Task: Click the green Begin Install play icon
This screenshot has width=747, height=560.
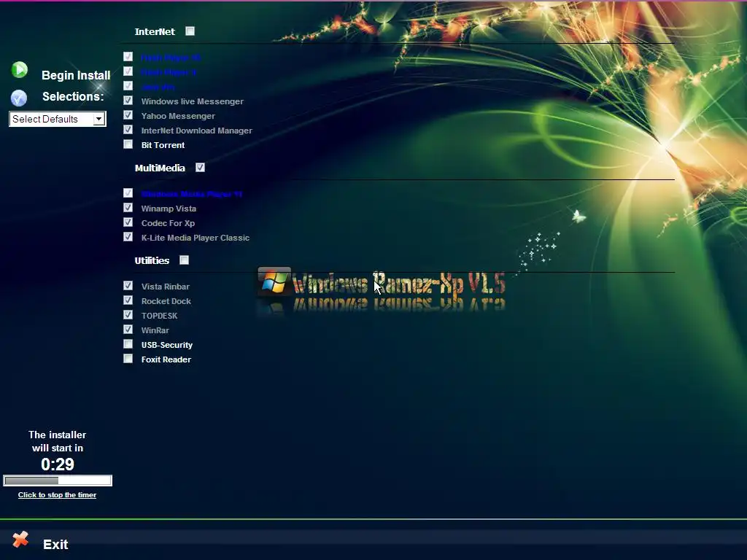Action: coord(20,70)
